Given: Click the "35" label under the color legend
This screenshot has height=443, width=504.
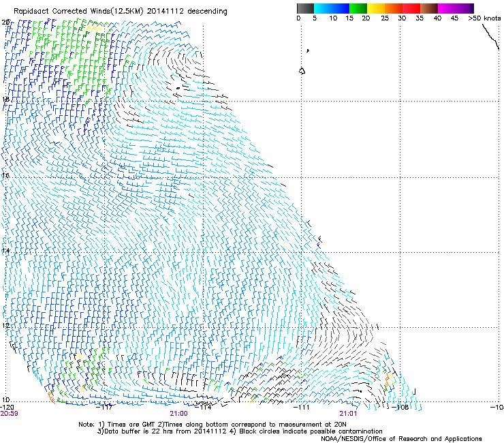Looking at the screenshot, I should coord(420,18).
